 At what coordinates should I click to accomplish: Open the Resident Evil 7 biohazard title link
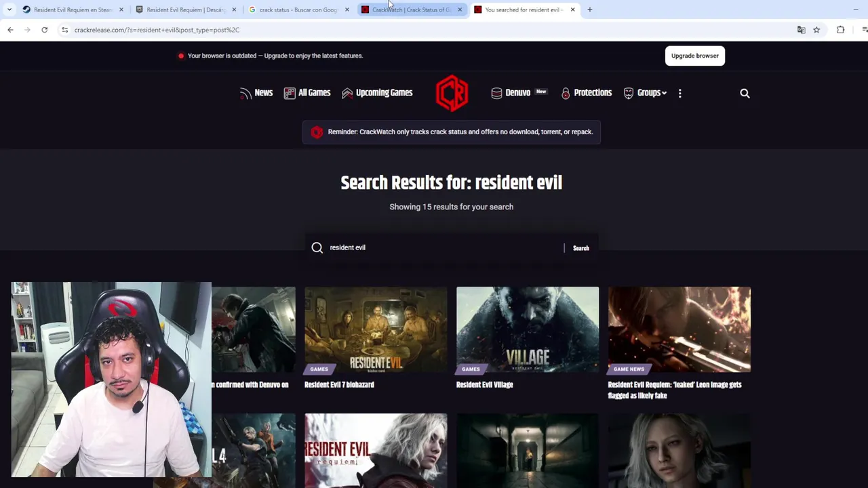click(339, 384)
